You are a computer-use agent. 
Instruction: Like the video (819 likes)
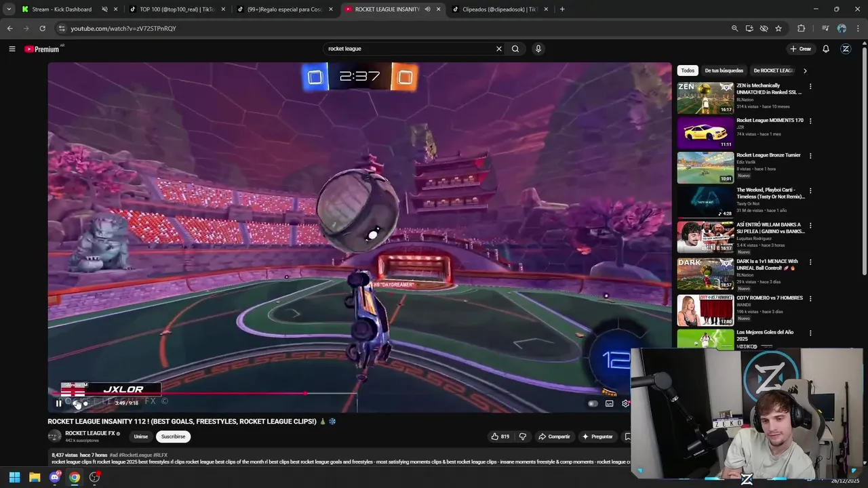[x=500, y=436]
